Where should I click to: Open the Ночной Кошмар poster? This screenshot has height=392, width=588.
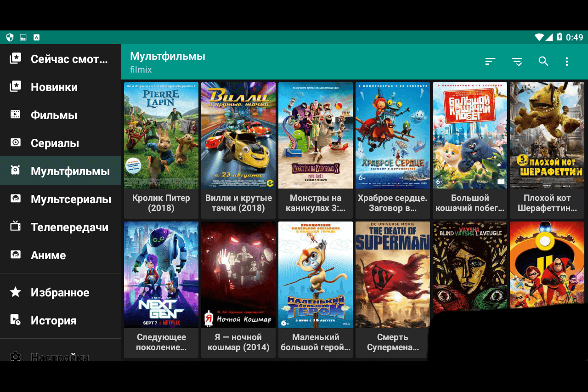[238, 275]
